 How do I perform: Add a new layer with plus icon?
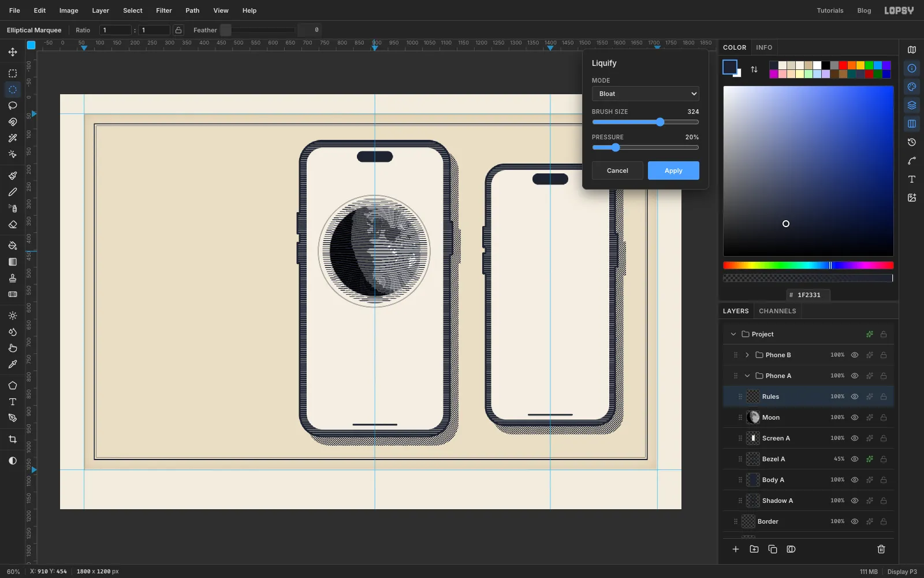pyautogui.click(x=736, y=549)
